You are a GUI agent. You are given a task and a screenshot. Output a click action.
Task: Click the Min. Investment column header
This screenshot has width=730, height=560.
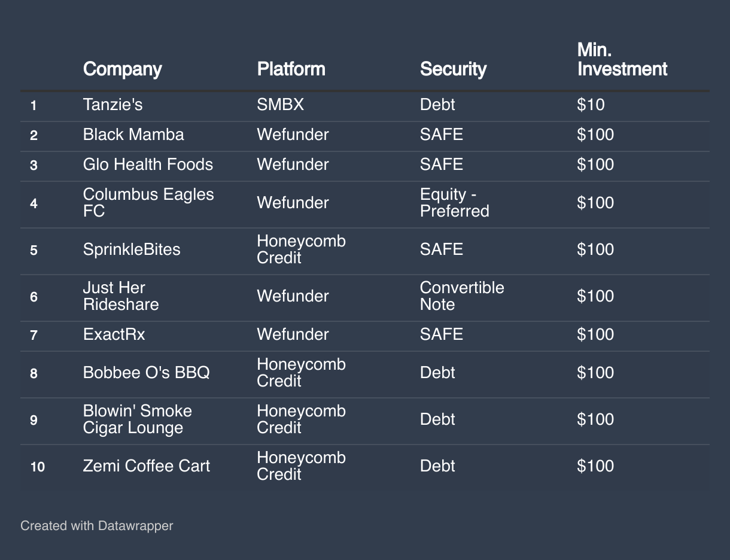(x=622, y=60)
